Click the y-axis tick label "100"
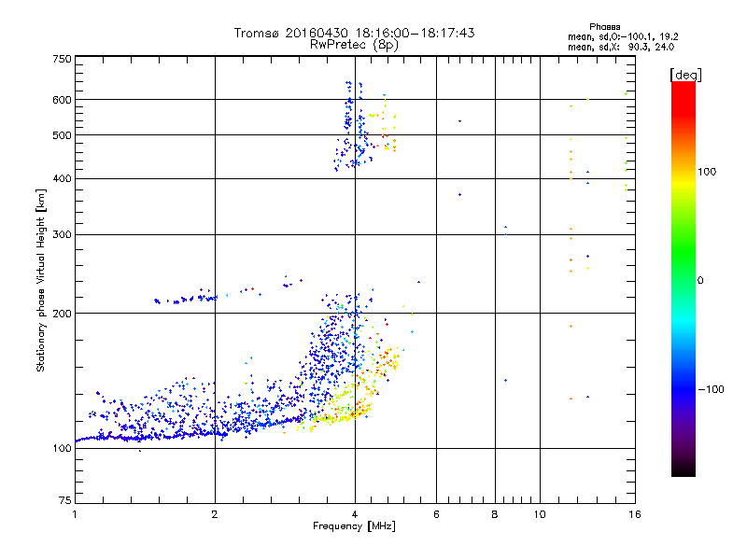Viewport: 747px width, 560px height. 62,448
